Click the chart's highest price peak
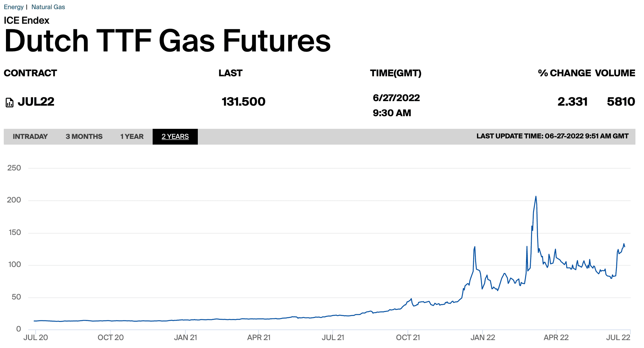644x348 pixels. click(x=536, y=197)
